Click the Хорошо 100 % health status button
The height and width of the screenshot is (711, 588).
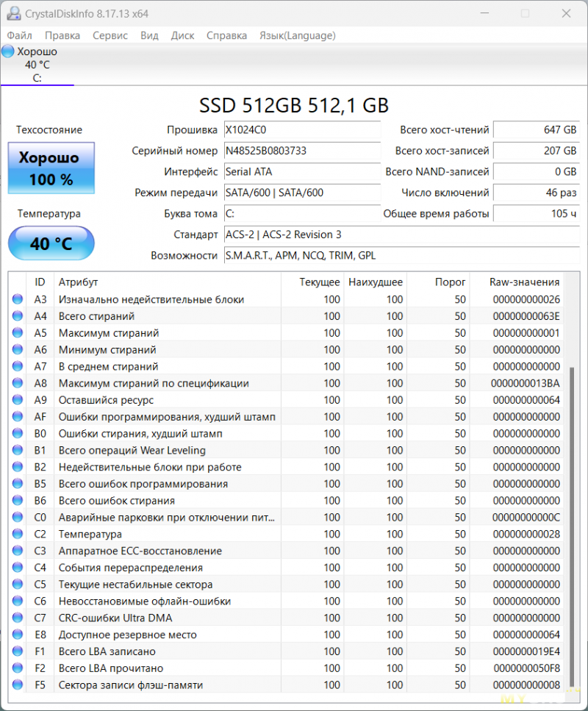51,168
